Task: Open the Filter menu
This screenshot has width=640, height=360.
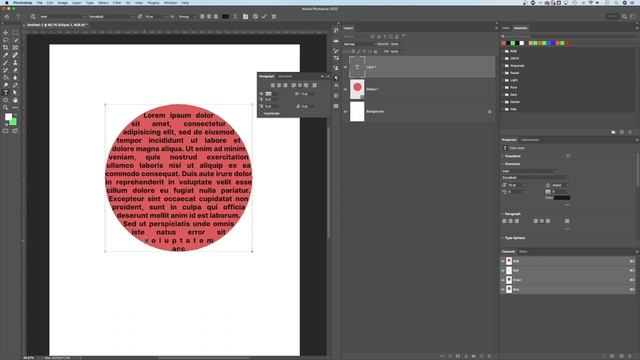Action: click(117, 2)
